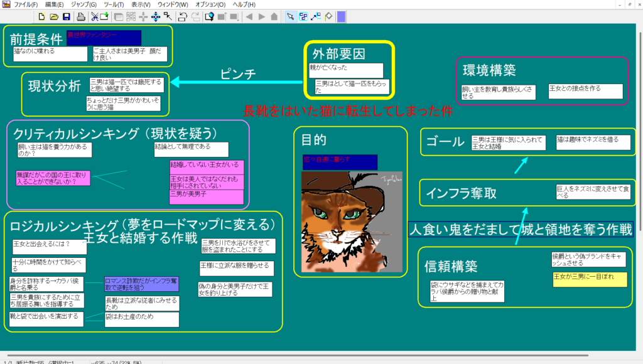The width and height of the screenshot is (643, 364).
Task: Add a new card with the green-plus icon
Action: [104, 16]
